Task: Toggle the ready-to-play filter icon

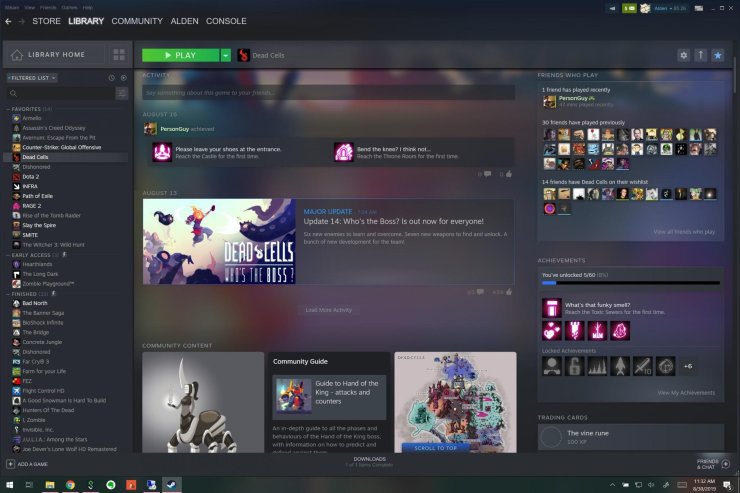Action: pos(123,77)
